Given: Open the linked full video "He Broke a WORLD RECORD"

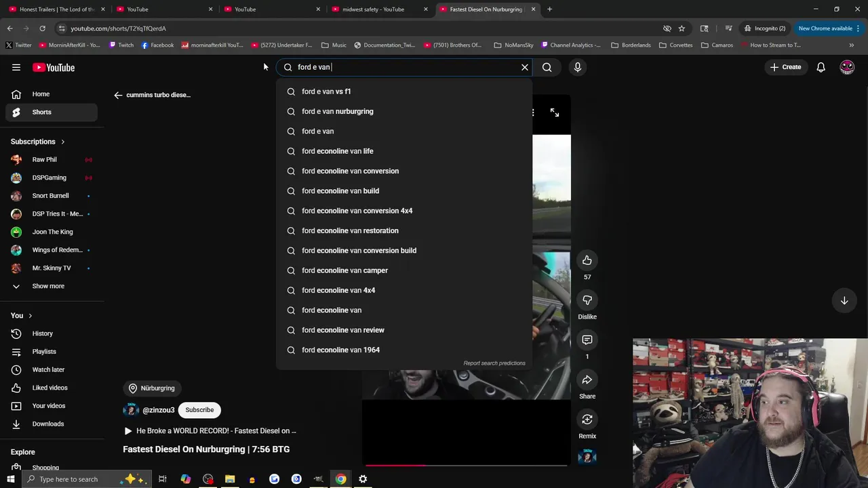Looking at the screenshot, I should [x=210, y=431].
